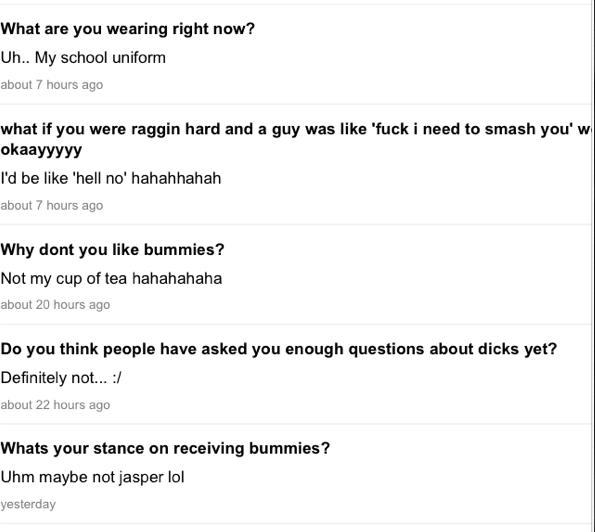Click the answer 'I'd be like hell no hahahhahah'

tap(111, 178)
